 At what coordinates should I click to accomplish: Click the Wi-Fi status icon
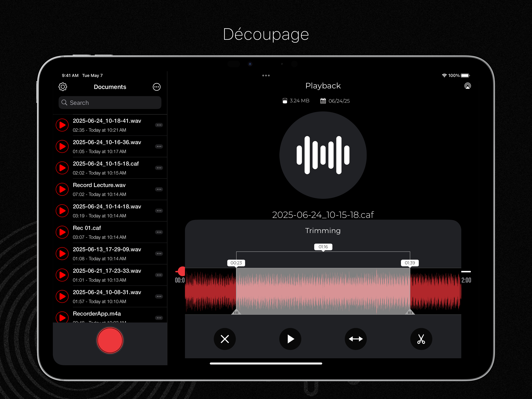point(444,76)
